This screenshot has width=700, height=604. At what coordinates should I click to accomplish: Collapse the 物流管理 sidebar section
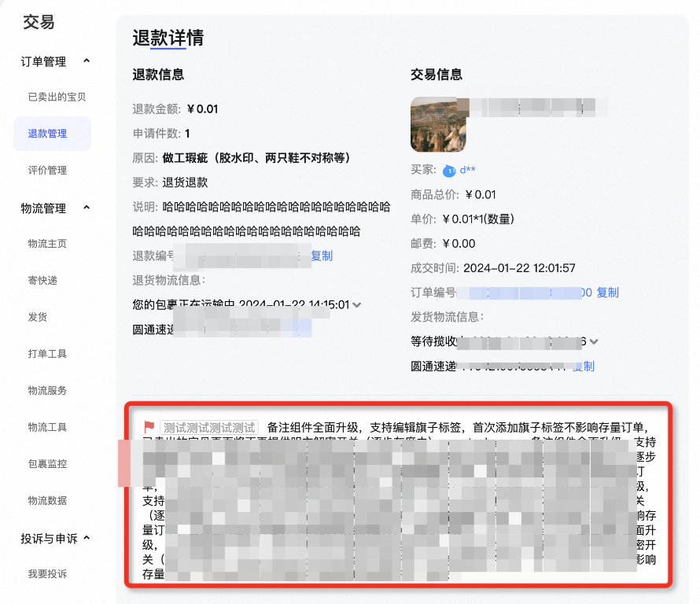[87, 208]
